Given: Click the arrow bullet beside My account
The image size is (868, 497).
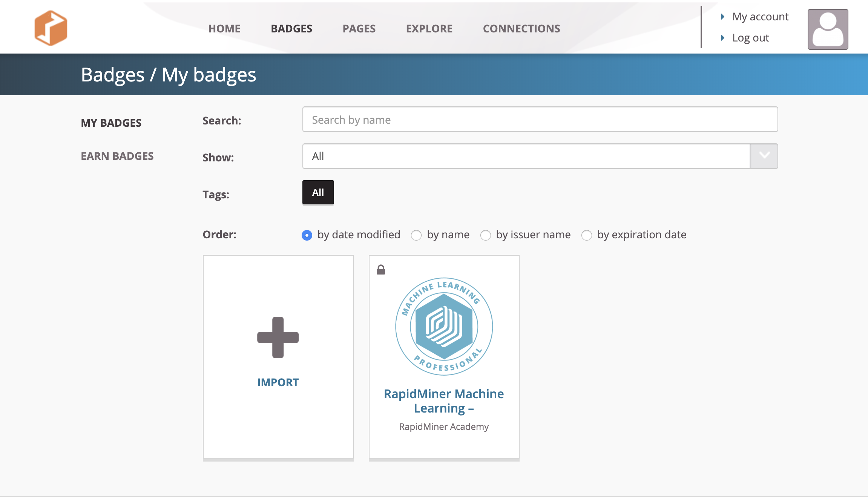Looking at the screenshot, I should pos(722,17).
